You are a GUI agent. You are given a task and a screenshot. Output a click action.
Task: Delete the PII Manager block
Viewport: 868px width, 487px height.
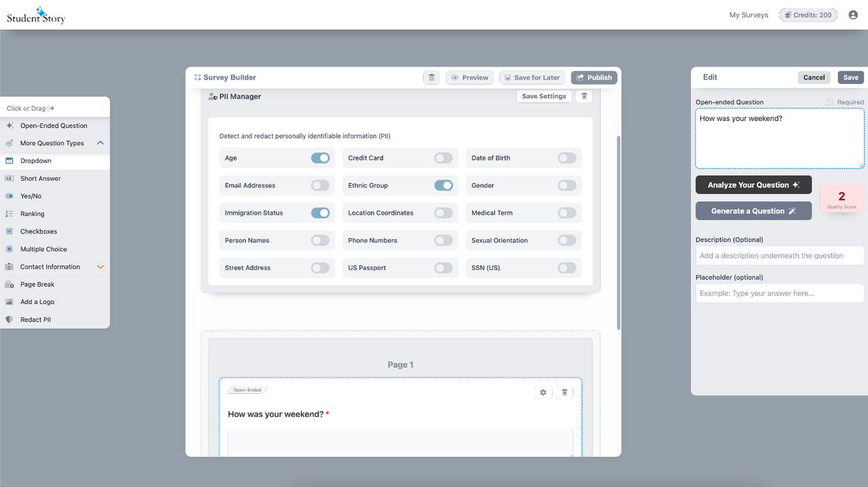584,96
